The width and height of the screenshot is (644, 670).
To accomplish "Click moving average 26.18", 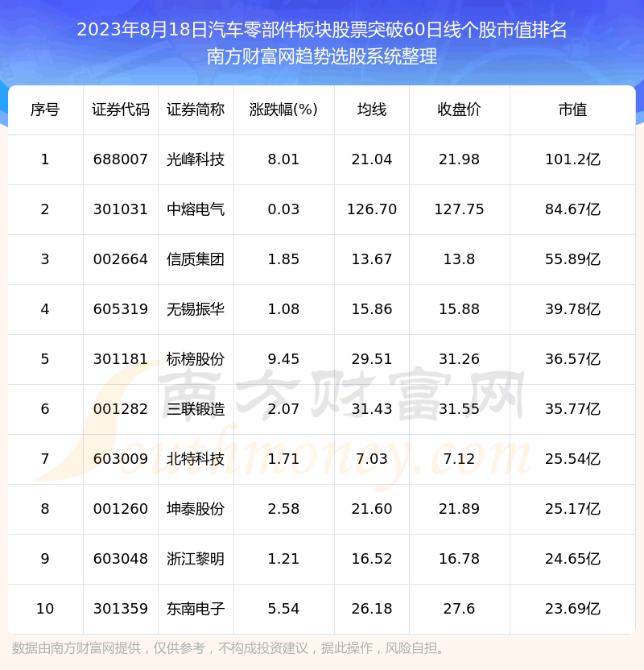I will pos(372,609).
